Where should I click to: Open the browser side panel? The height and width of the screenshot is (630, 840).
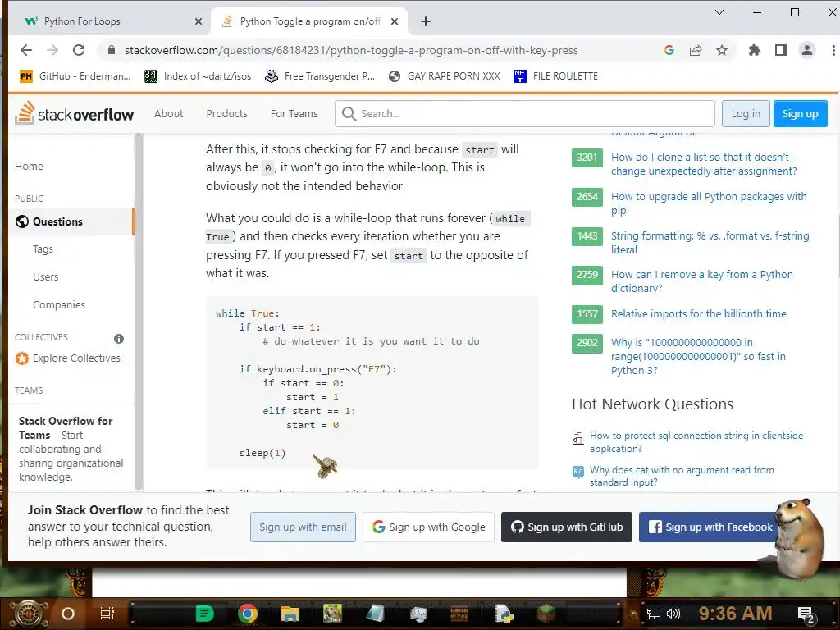click(x=781, y=50)
